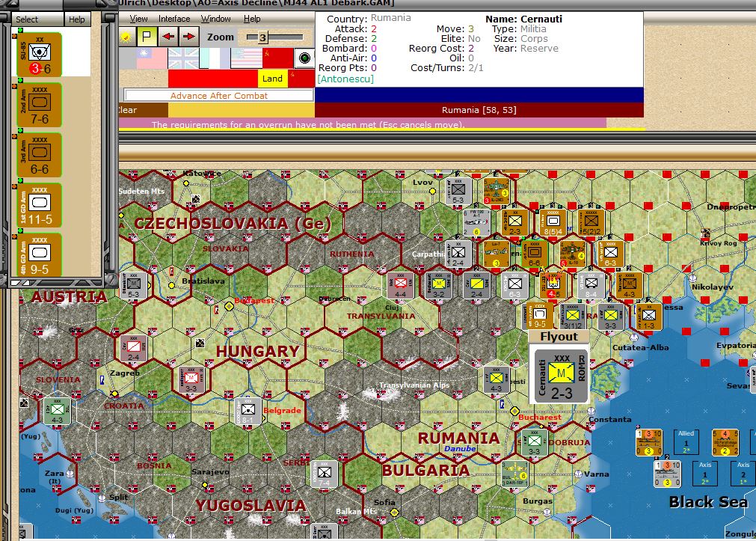
Task: Select the French tricolor flag
Action: (x=215, y=58)
